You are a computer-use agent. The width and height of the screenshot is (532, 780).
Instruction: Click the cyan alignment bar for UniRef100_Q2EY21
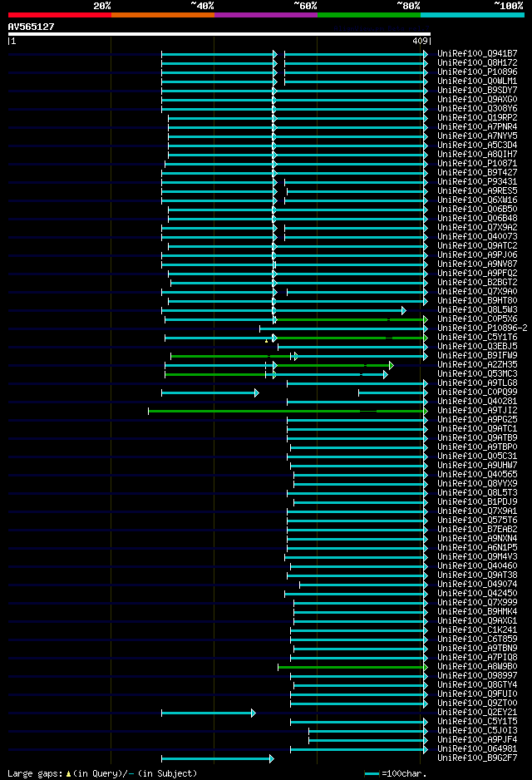coord(209,713)
